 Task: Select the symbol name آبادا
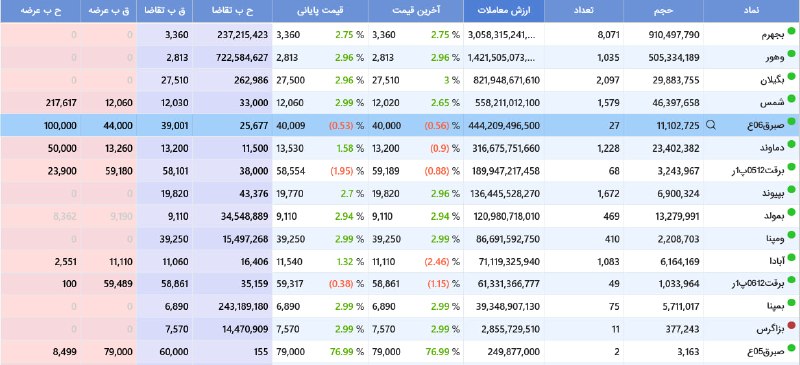776,261
